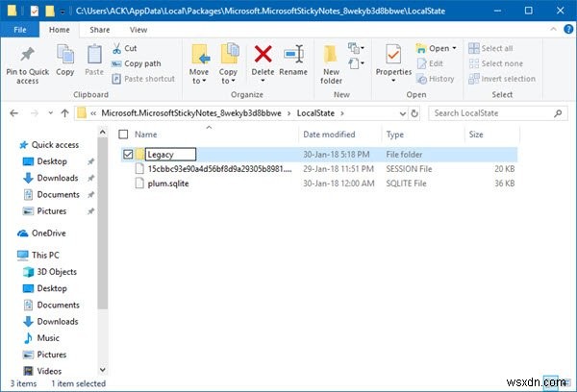The height and width of the screenshot is (392, 577).
Task: Sort files by Name column header
Action: coord(146,135)
